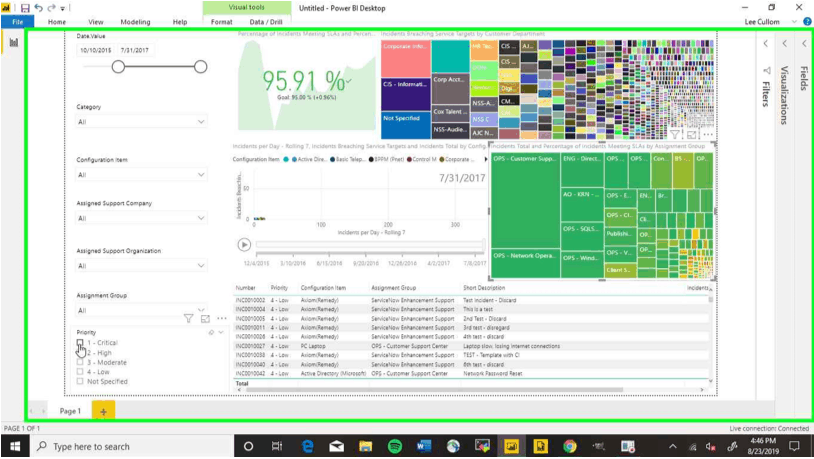This screenshot has width=814, height=459.
Task: Sort table by the Short Description header
Action: coord(484,288)
